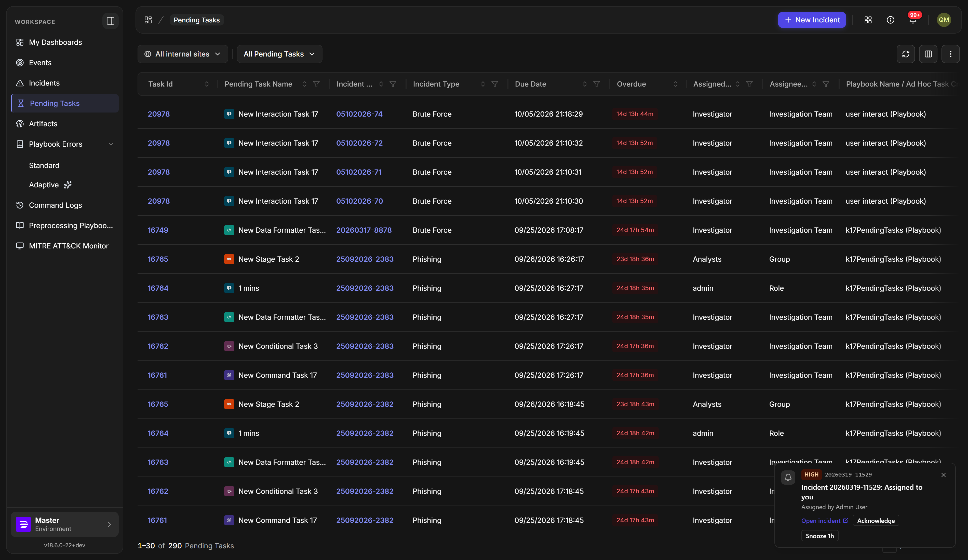968x560 pixels.
Task: Open the Artifacts page
Action: point(64,124)
